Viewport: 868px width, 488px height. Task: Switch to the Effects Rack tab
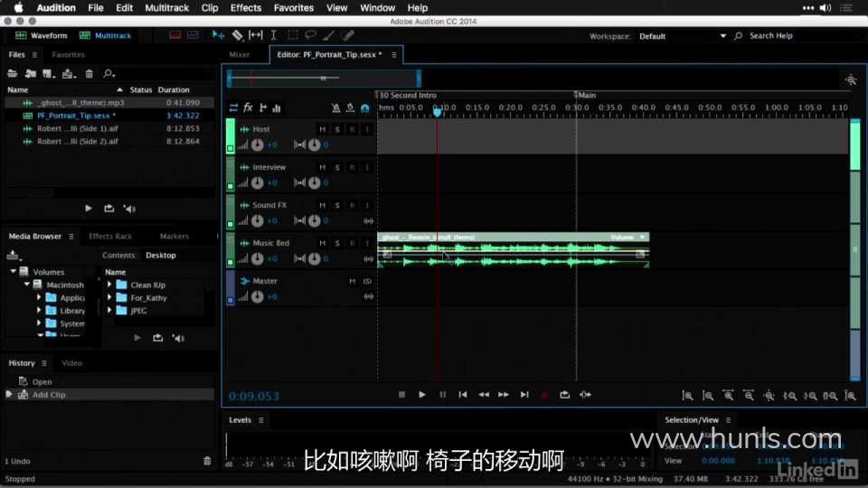tap(110, 236)
